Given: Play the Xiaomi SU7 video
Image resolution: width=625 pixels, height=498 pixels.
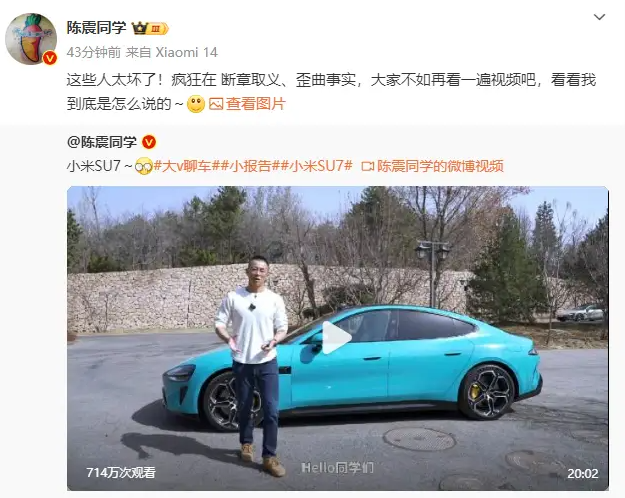Looking at the screenshot, I should click(x=337, y=338).
